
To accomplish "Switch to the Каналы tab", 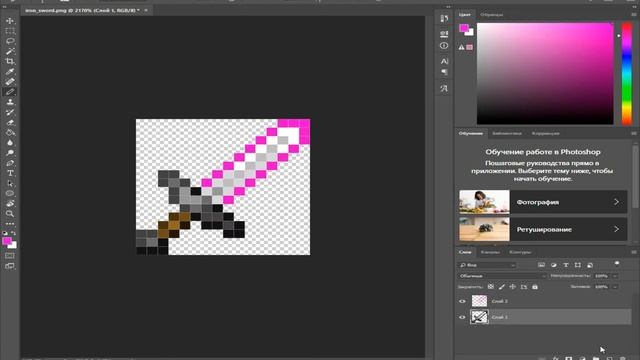I will (x=490, y=252).
